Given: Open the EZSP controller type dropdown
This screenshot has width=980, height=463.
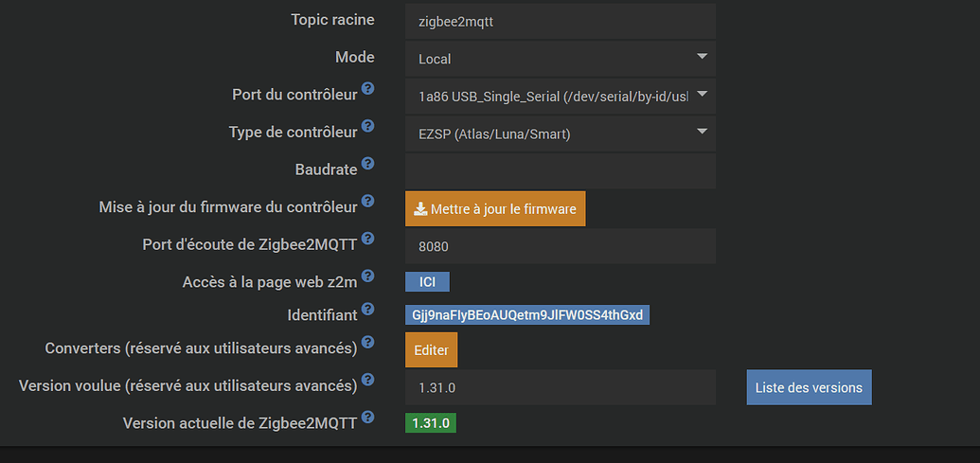Looking at the screenshot, I should (x=560, y=134).
